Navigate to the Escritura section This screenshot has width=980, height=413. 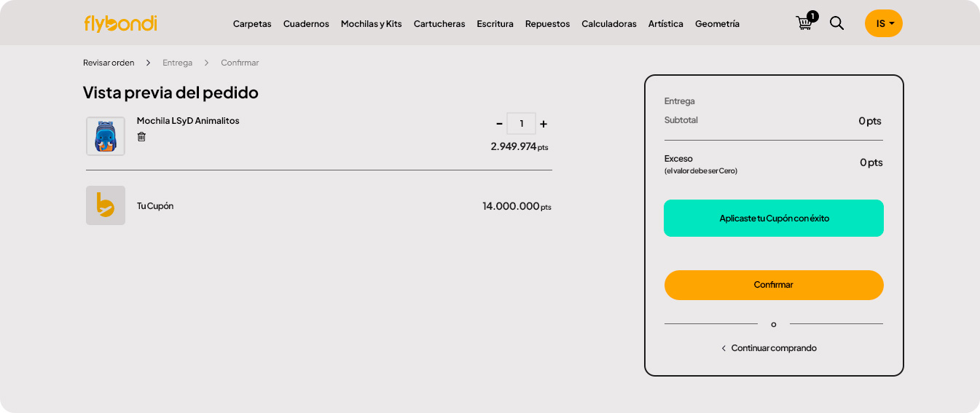(x=495, y=24)
